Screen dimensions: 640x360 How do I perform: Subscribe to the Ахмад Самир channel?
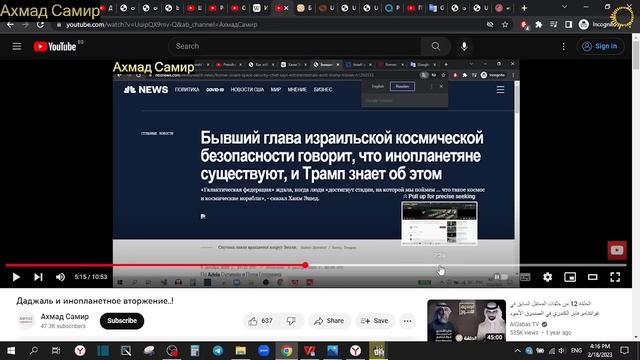click(x=122, y=321)
